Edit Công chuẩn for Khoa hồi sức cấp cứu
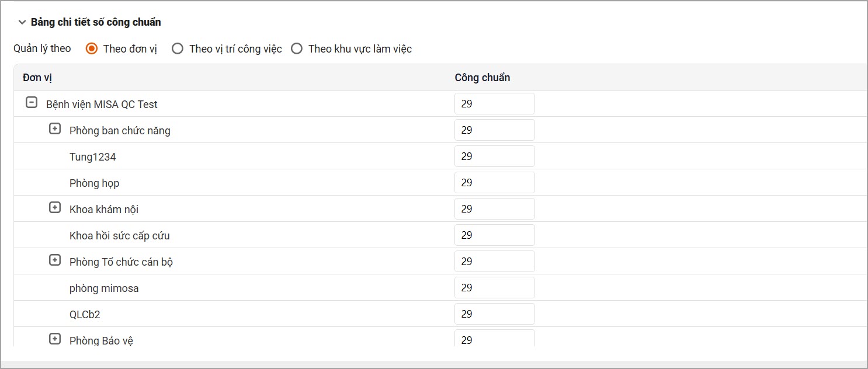Image resolution: width=868 pixels, height=369 pixels. (494, 235)
